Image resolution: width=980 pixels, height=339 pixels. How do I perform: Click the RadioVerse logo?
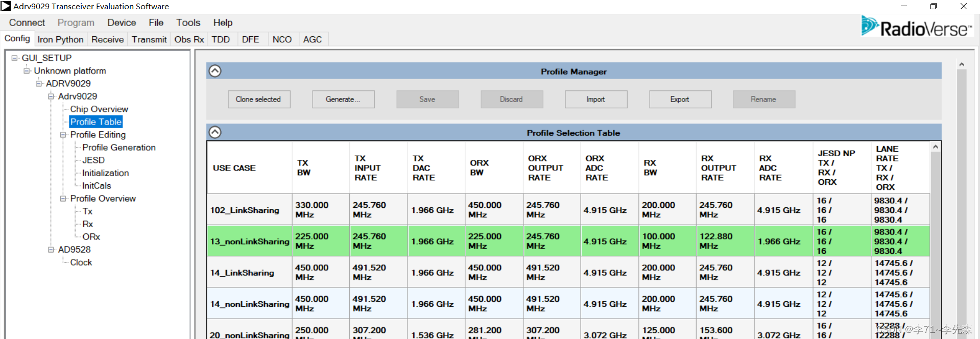coord(916,27)
